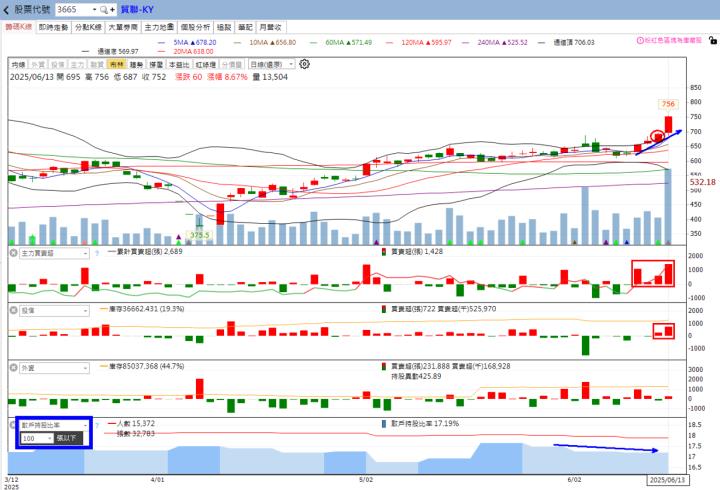Open the 100 share threshold dropdown
This screenshot has width=720, height=490.
click(x=37, y=439)
